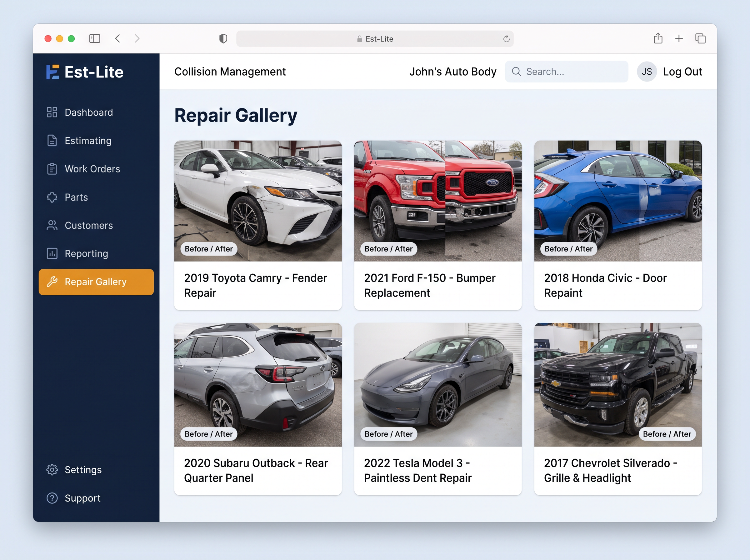The image size is (750, 560).
Task: Open the Support page
Action: pyautogui.click(x=96, y=498)
